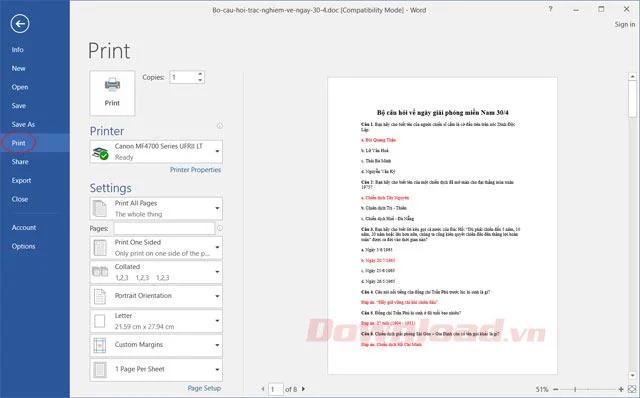Choose Save As in the sidebar
The height and width of the screenshot is (398, 640).
tap(23, 125)
